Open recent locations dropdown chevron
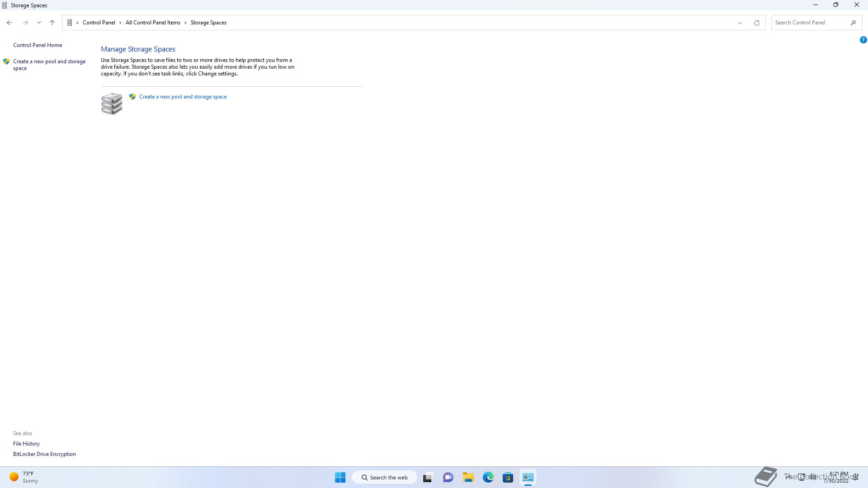Viewport: 868px width, 488px height. point(39,23)
